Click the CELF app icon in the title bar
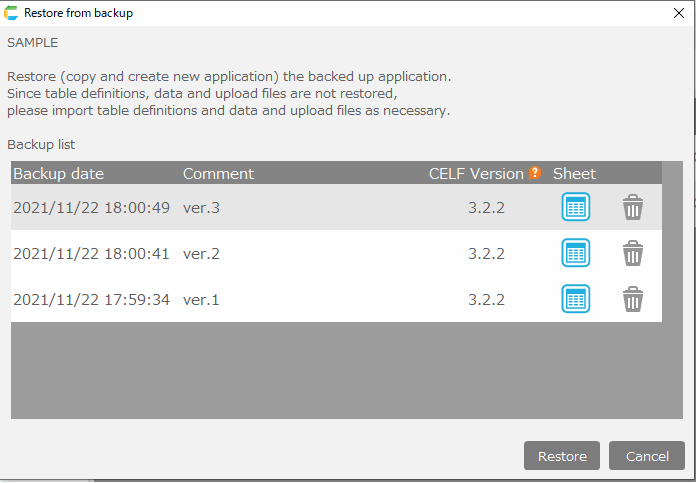This screenshot has width=696, height=483. pos(11,13)
